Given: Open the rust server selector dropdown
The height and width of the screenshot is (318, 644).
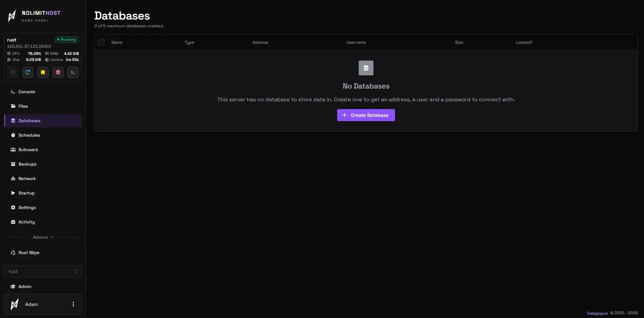Looking at the screenshot, I should coord(43,271).
